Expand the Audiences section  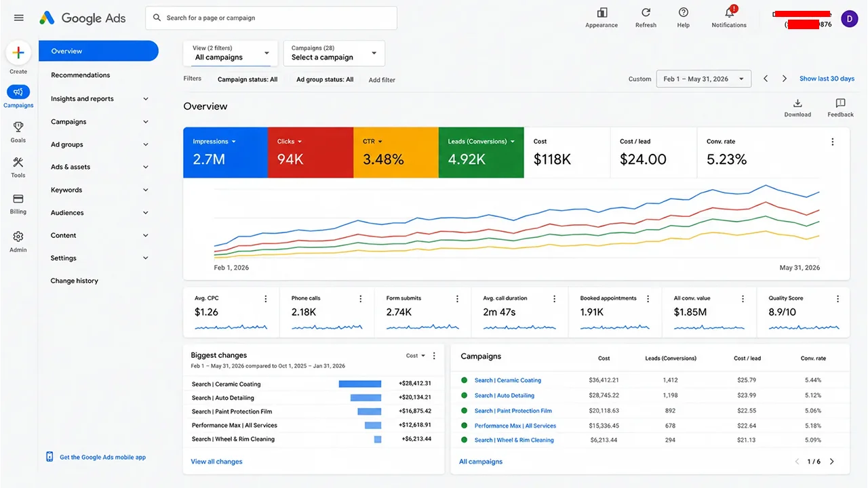pyautogui.click(x=99, y=213)
